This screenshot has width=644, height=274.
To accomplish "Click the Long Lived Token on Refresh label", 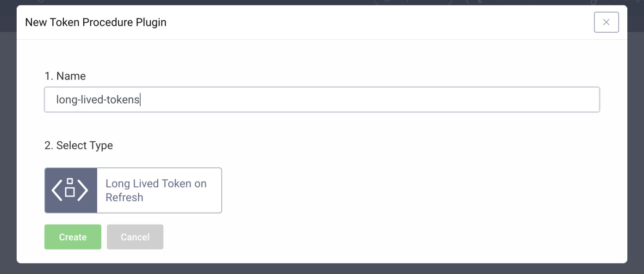I will tap(155, 190).
